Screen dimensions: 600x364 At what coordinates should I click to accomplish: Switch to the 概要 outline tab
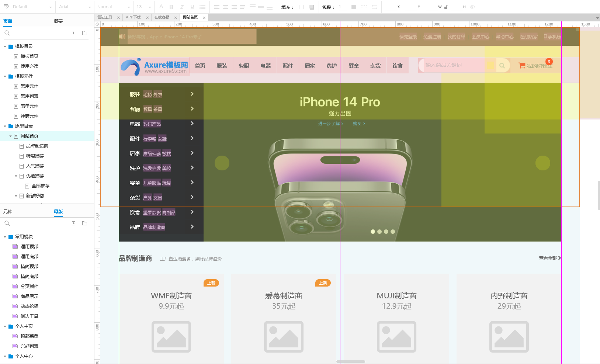click(58, 21)
